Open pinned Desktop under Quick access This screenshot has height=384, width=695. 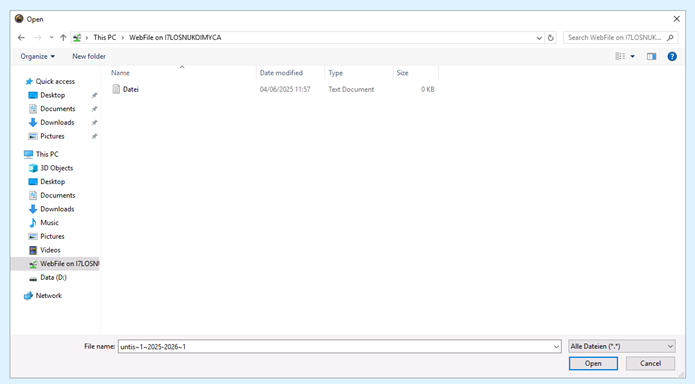tap(52, 95)
